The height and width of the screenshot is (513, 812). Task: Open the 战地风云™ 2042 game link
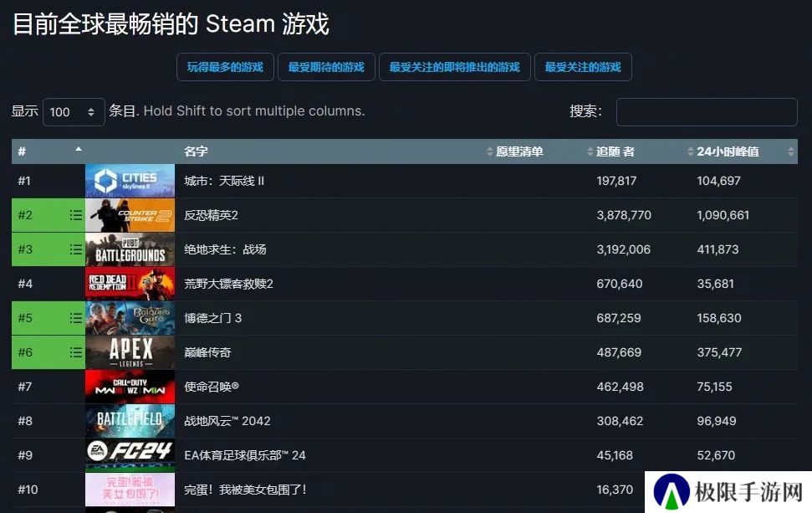[x=227, y=421]
